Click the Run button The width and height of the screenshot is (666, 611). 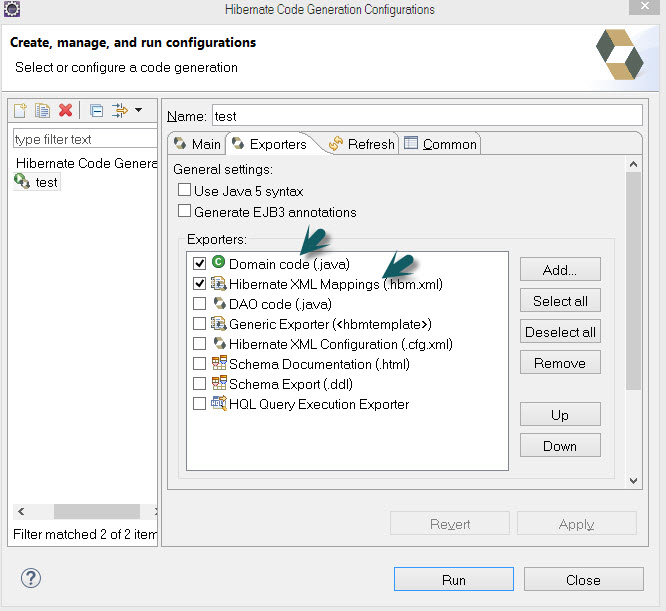point(453,579)
